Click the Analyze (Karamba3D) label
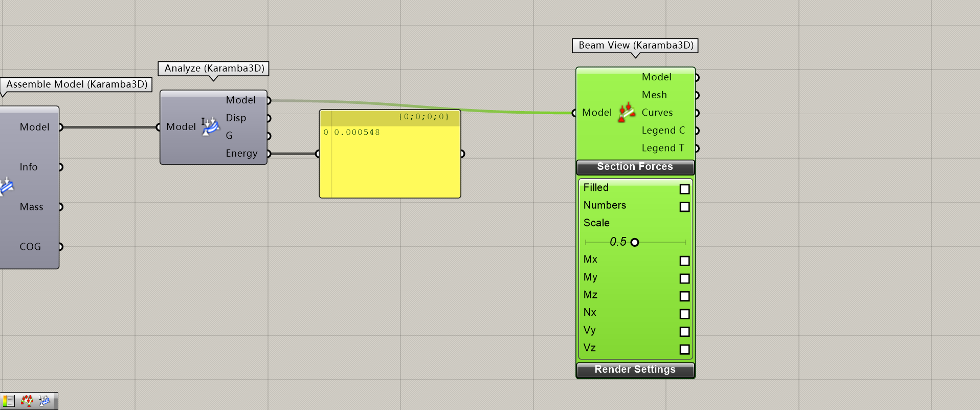 click(214, 69)
